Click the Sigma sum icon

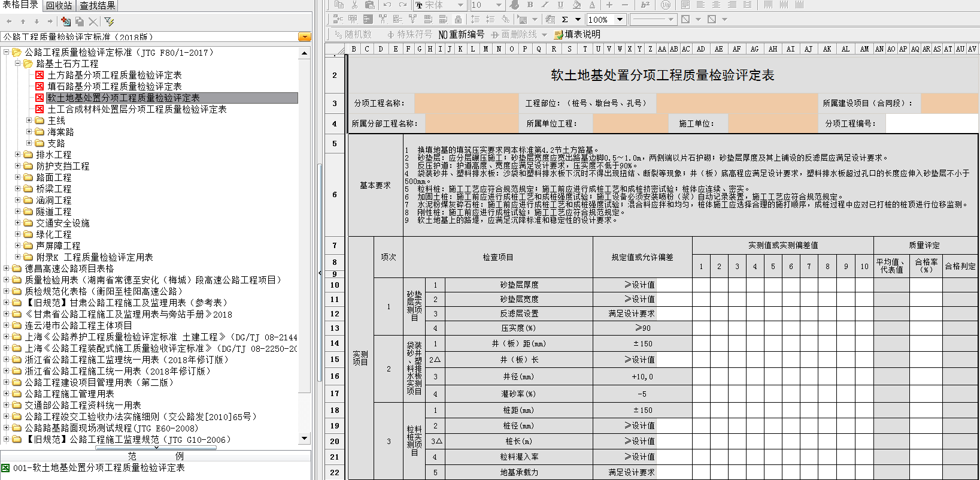[x=565, y=19]
